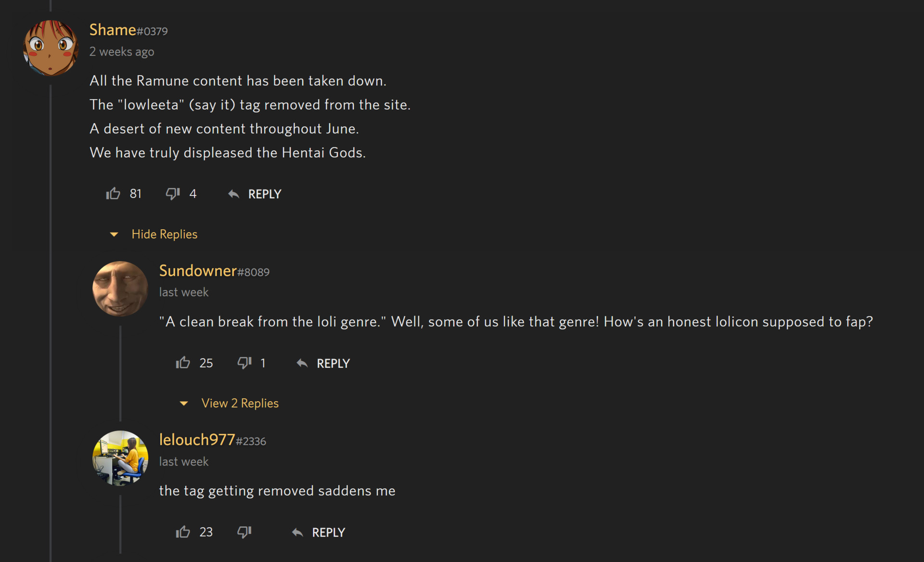
Task: Click the '2 weeks ago' timestamp
Action: coord(122,52)
